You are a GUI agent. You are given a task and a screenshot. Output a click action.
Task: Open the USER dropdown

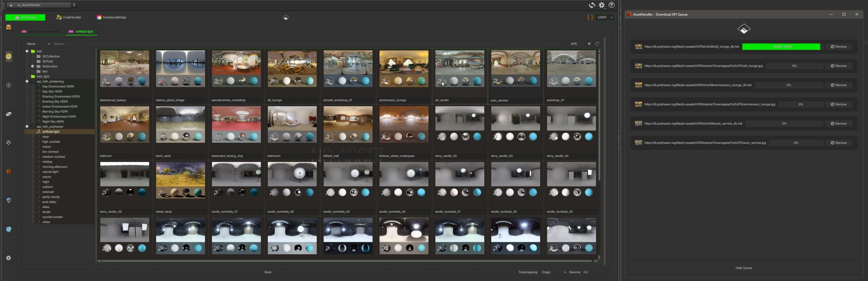tap(605, 17)
